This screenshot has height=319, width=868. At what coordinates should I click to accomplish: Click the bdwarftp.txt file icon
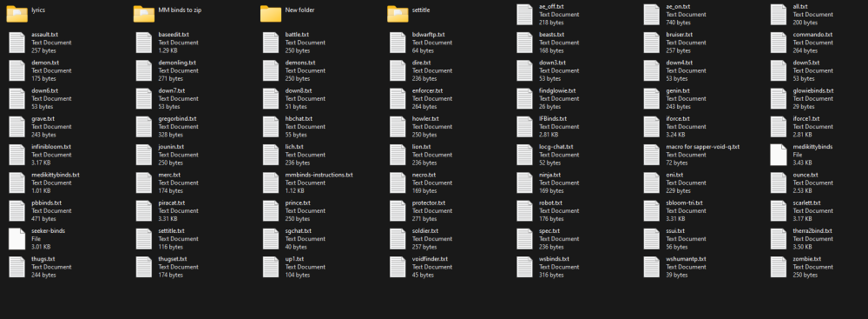(x=398, y=43)
